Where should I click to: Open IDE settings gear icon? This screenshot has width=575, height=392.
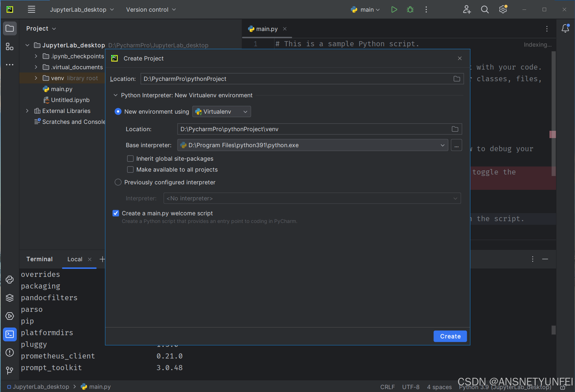click(x=503, y=9)
